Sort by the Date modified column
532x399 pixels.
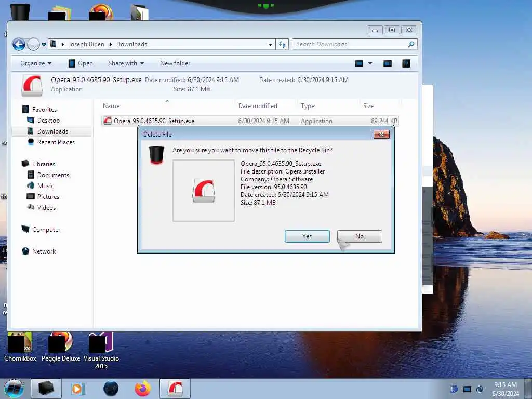click(266, 106)
